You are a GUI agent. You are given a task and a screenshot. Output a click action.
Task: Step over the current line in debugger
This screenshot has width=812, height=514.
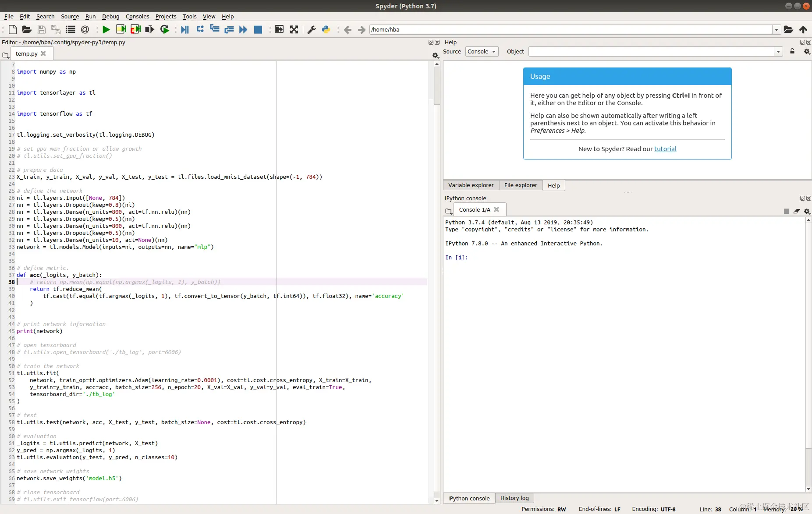200,29
